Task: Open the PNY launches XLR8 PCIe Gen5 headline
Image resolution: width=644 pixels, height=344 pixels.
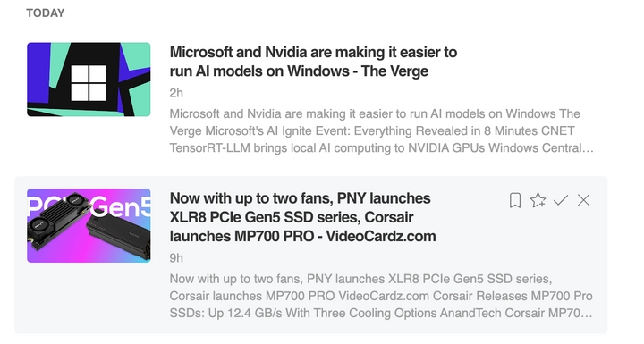Action: 302,217
